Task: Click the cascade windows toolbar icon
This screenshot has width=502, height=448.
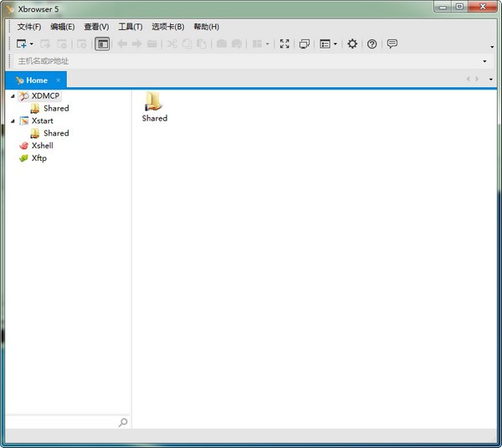Action: pyautogui.click(x=305, y=44)
